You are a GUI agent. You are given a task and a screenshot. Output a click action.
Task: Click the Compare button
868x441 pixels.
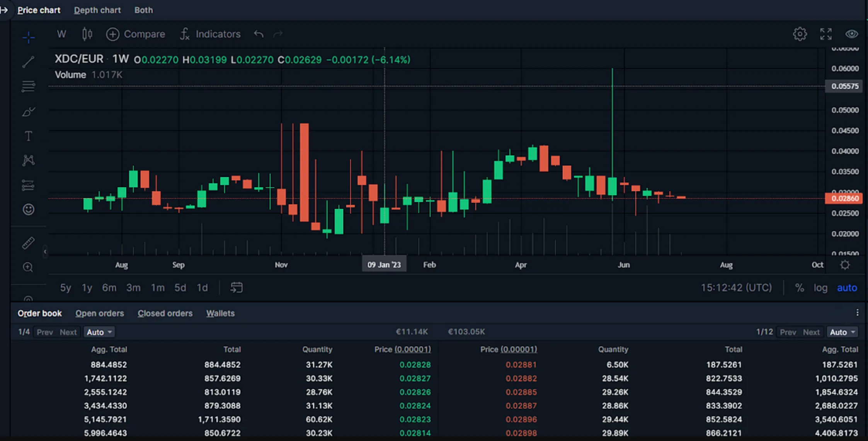[135, 34]
